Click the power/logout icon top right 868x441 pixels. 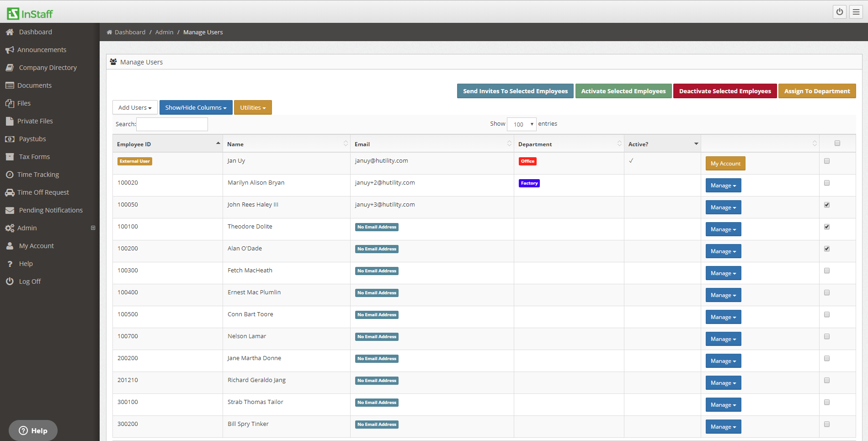tap(839, 12)
